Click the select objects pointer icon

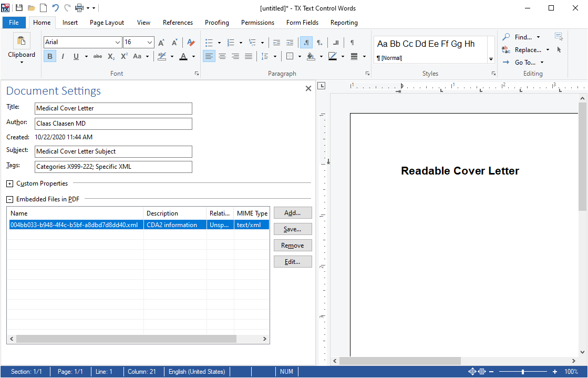pyautogui.click(x=559, y=49)
